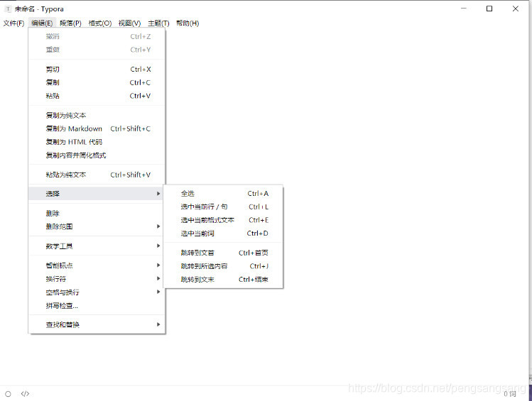This screenshot has width=532, height=401.
Task: Choose 粘贴 Ctrl+V menu entry
Action: point(97,96)
